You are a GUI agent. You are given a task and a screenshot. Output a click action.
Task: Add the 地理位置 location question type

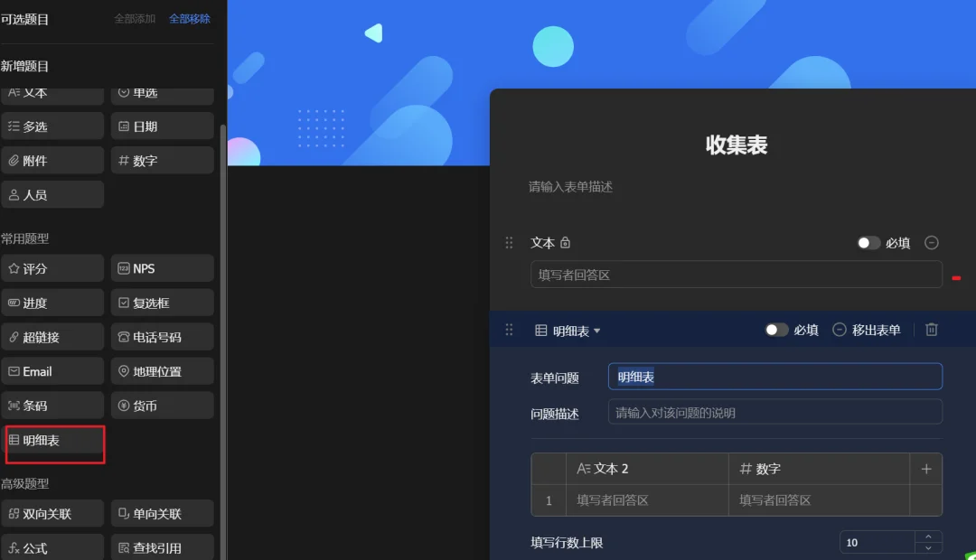click(163, 371)
